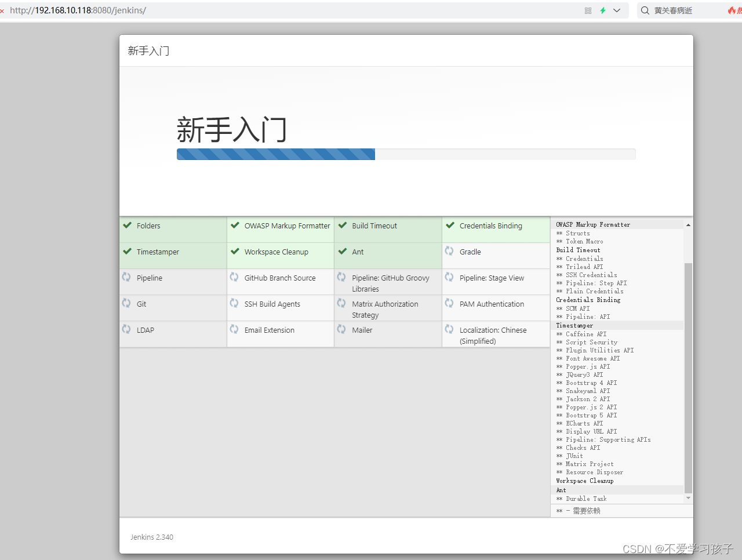Image resolution: width=742 pixels, height=560 pixels.
Task: Click the browser search magnifier icon
Action: (645, 10)
